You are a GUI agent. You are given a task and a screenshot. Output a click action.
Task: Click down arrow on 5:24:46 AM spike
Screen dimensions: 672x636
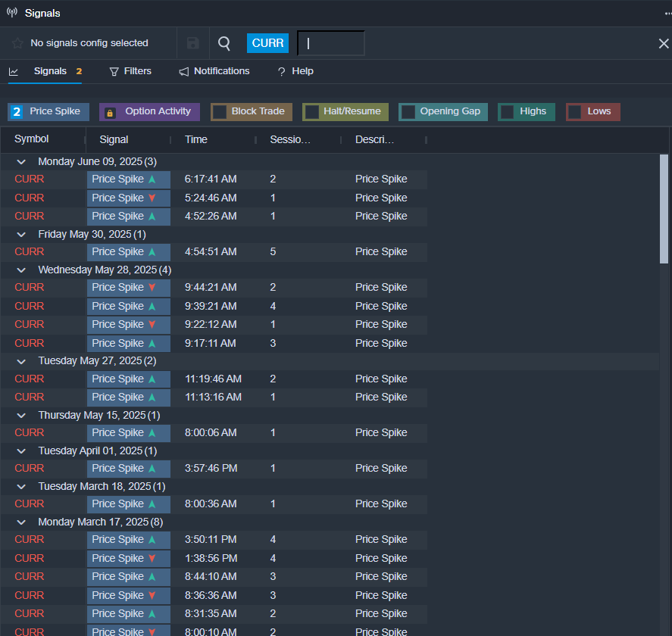152,198
